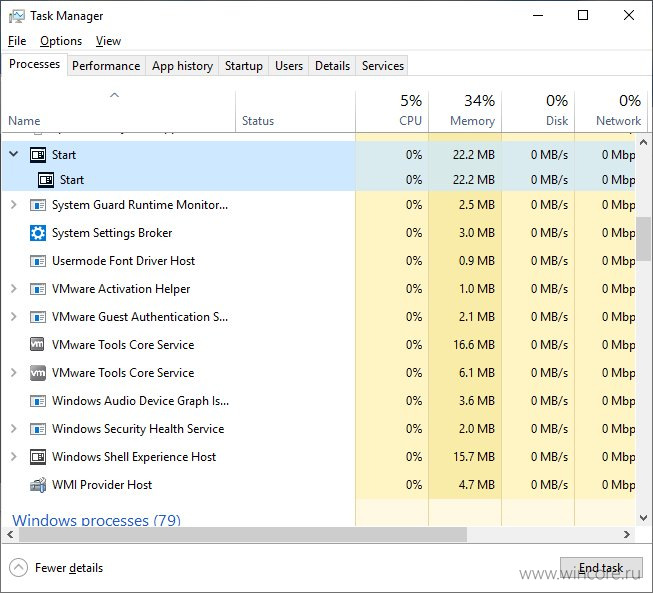Click the Windows Security Health Service icon
Viewport: 653px width, 593px height.
pos(38,429)
